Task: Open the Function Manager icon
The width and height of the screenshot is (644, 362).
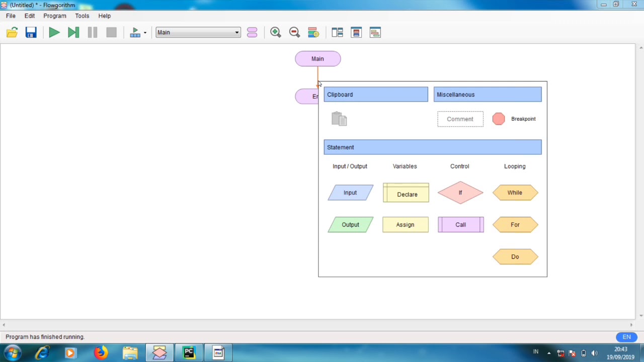Action: (252, 33)
